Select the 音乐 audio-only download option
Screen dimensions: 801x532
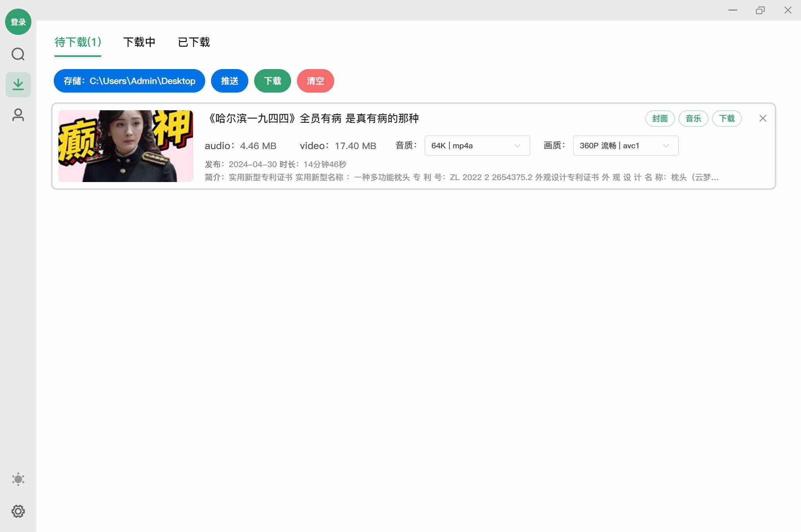693,118
